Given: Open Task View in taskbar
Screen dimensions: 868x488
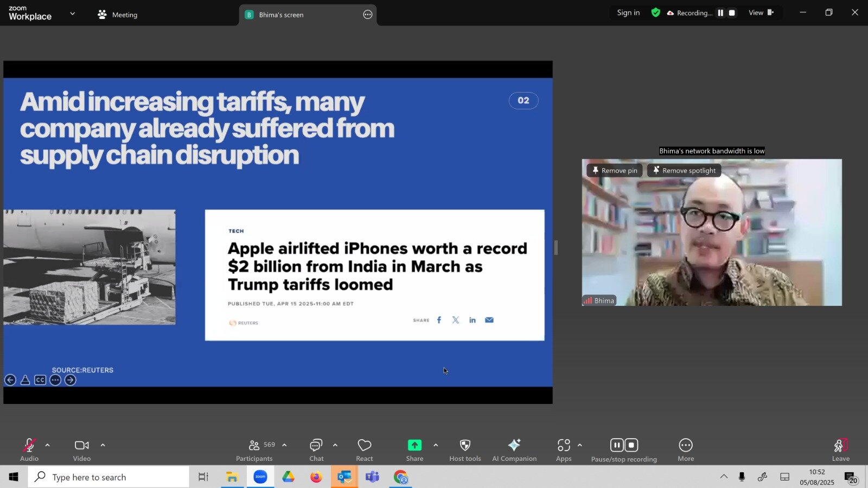Looking at the screenshot, I should coord(203,477).
